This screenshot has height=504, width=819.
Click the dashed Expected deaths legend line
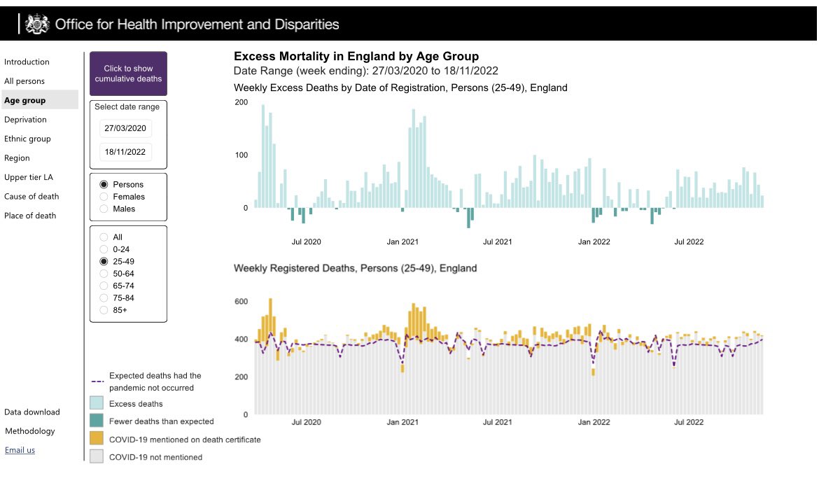(97, 381)
